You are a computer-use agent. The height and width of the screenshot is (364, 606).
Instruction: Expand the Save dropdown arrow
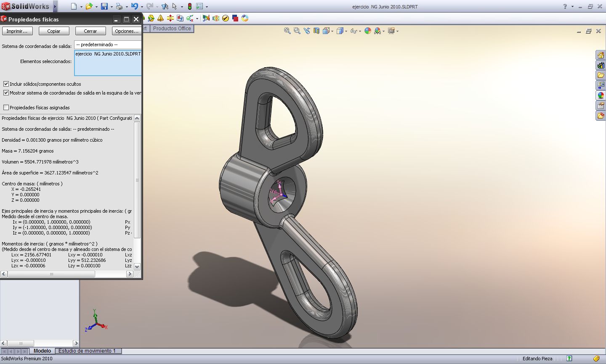coord(112,7)
